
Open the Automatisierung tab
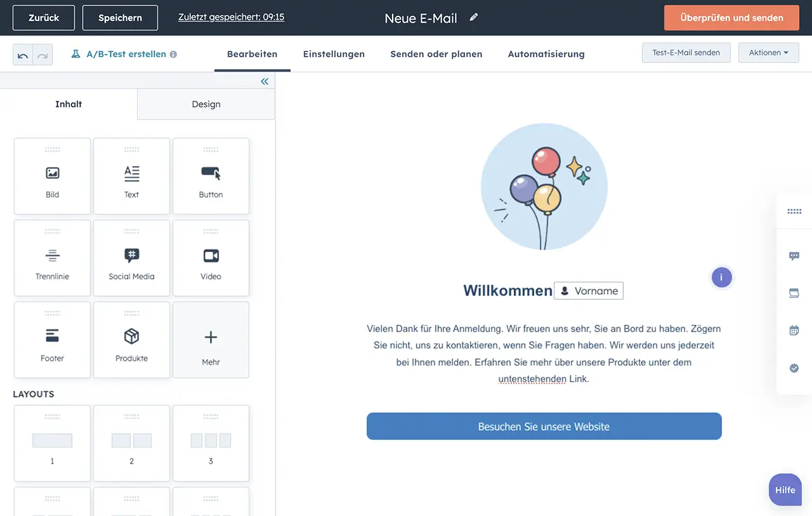546,54
